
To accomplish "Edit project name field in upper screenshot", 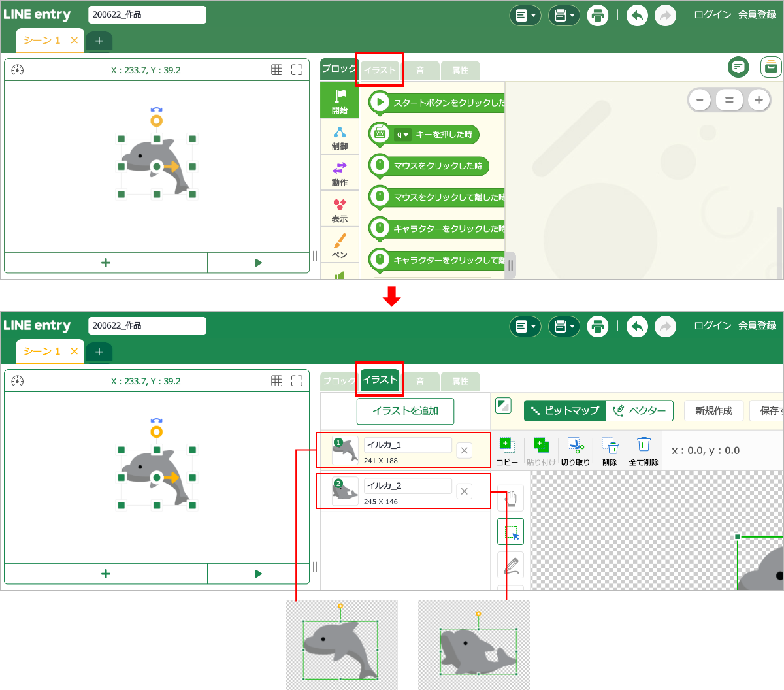I will [147, 14].
